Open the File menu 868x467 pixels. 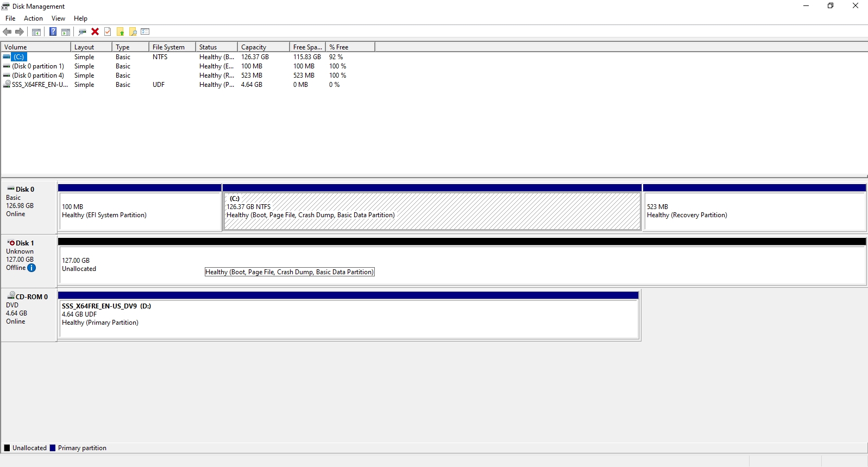point(10,18)
